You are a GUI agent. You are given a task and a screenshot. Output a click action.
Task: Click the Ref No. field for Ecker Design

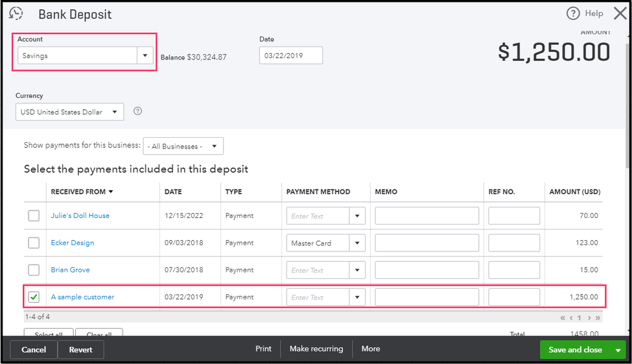(x=514, y=243)
